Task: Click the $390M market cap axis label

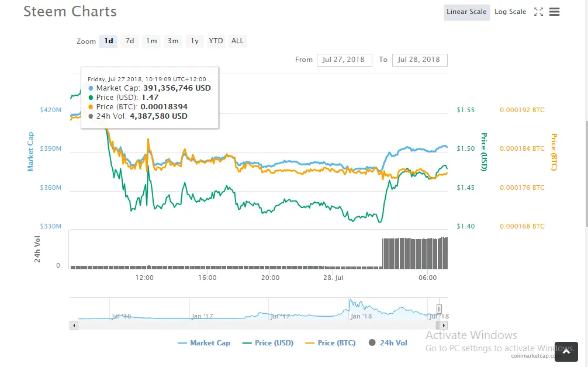Action: pos(51,148)
